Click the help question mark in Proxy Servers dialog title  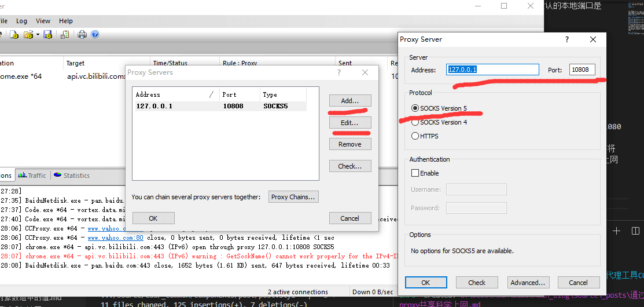tap(339, 72)
